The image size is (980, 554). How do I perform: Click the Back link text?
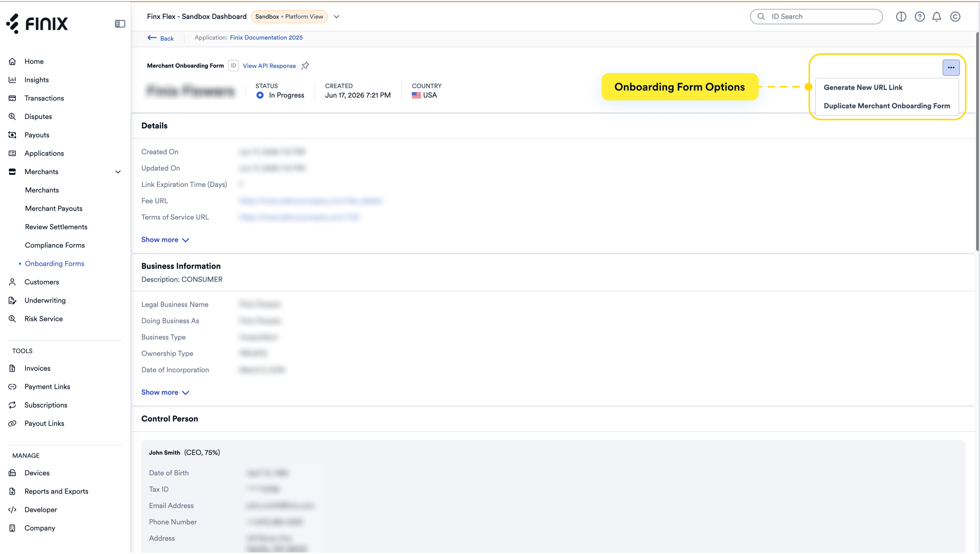point(167,38)
